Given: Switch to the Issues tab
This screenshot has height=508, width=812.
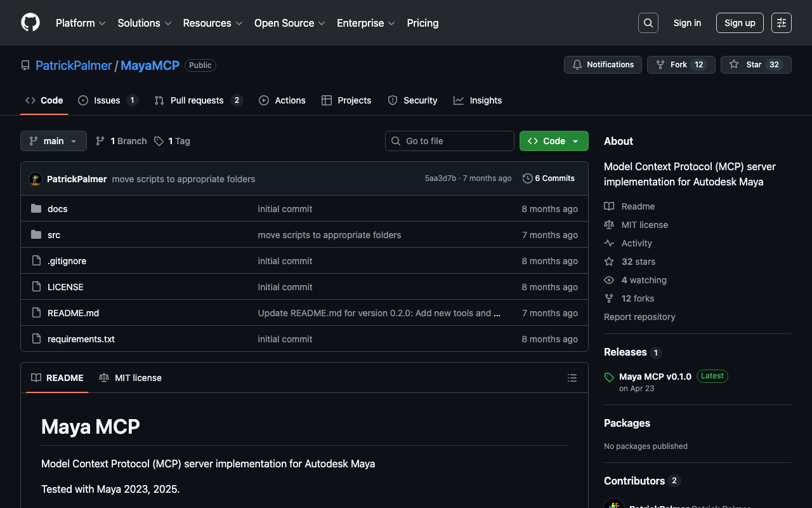Looking at the screenshot, I should point(107,100).
